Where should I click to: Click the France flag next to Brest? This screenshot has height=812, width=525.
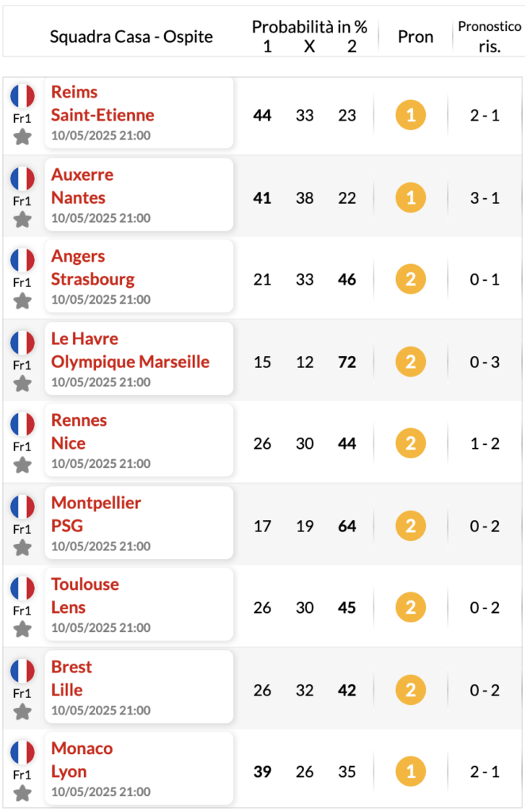(x=22, y=671)
